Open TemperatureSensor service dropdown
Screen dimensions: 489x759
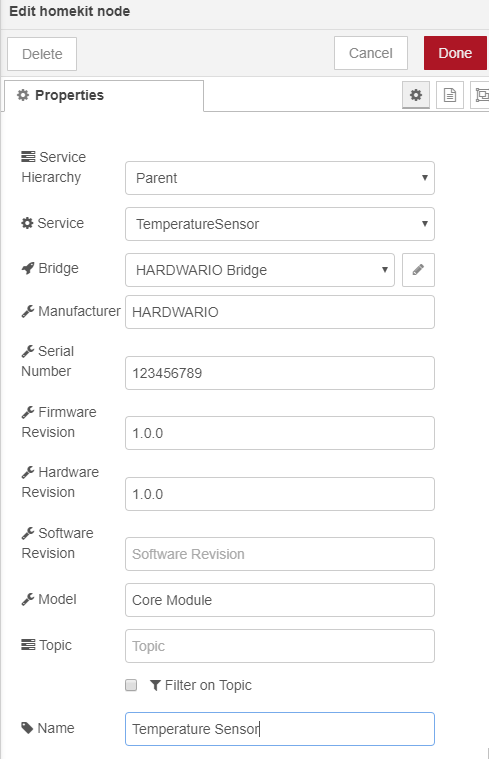pos(280,224)
